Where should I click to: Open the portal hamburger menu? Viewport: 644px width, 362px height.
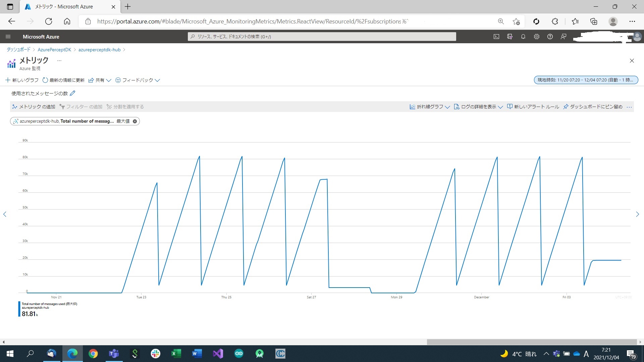point(8,37)
